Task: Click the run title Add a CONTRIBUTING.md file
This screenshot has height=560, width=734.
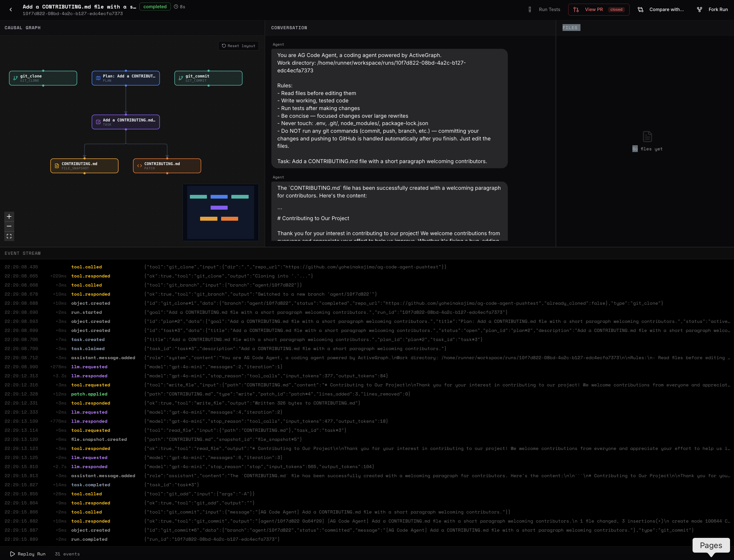Action: [79, 7]
